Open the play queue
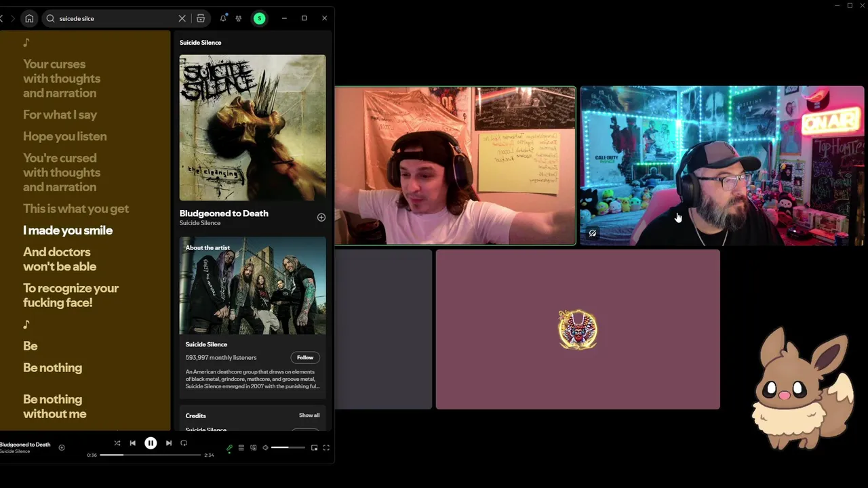 point(241,448)
